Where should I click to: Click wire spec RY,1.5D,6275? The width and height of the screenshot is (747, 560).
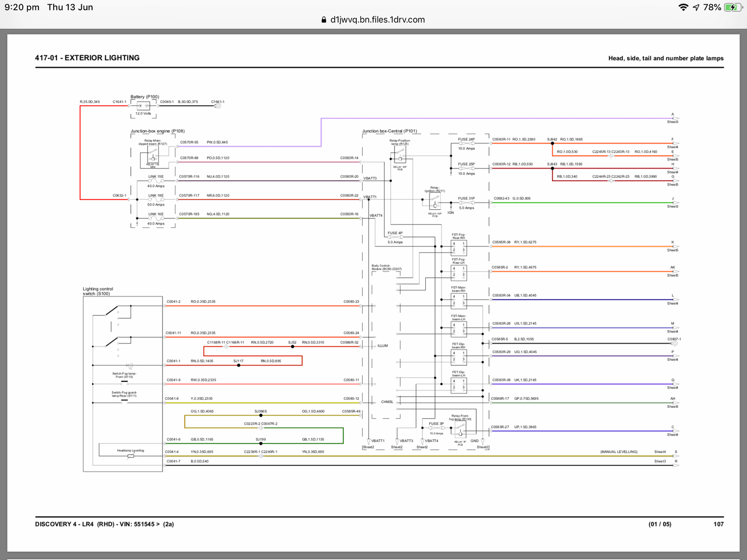[525, 242]
